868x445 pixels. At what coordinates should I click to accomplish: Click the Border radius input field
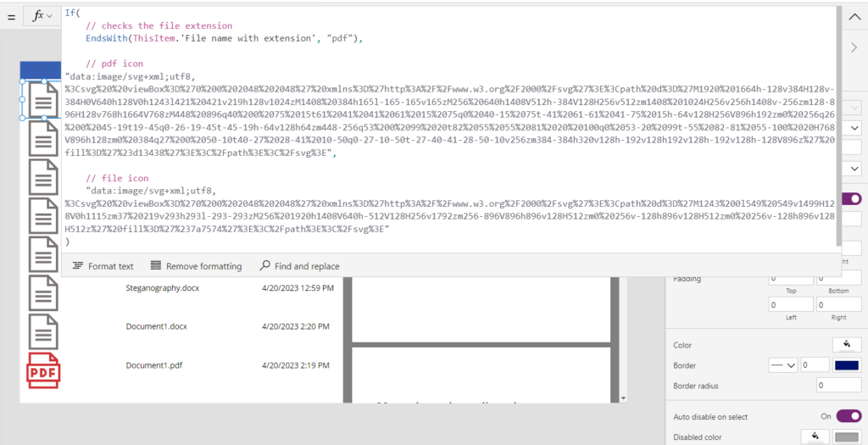click(838, 386)
